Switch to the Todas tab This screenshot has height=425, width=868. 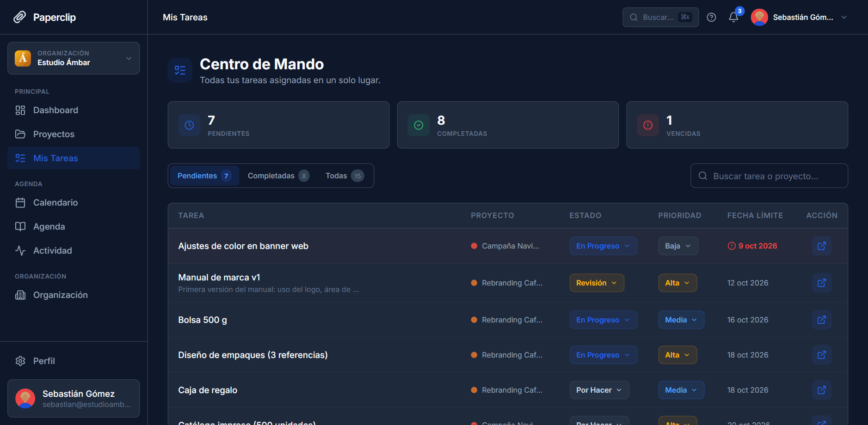coord(345,176)
